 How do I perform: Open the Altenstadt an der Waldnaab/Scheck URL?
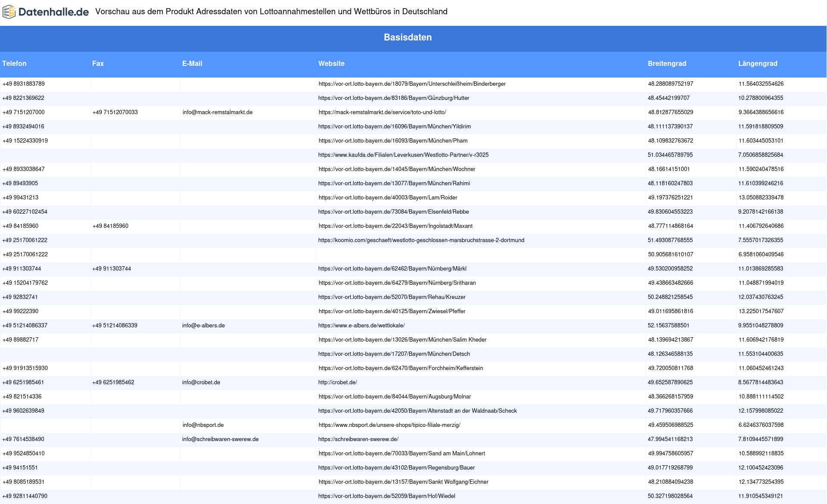pyautogui.click(x=417, y=411)
